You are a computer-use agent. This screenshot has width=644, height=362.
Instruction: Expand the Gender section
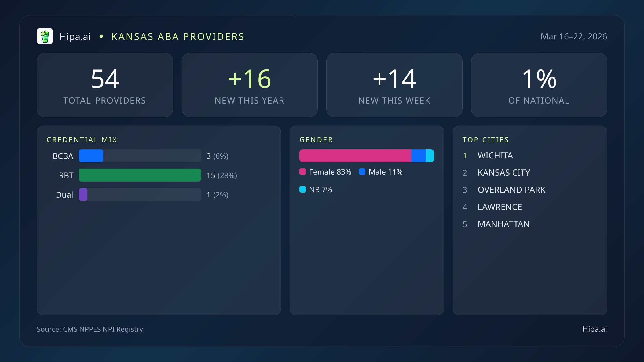[x=316, y=140]
